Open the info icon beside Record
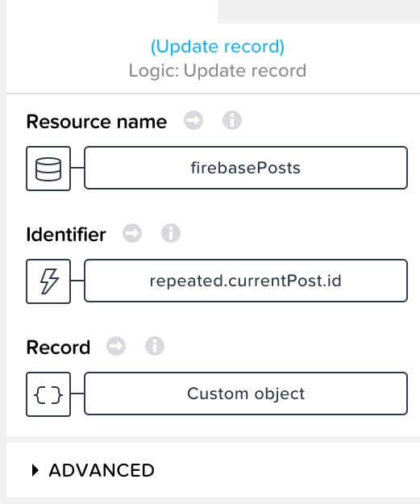This screenshot has height=504, width=420. 155,346
